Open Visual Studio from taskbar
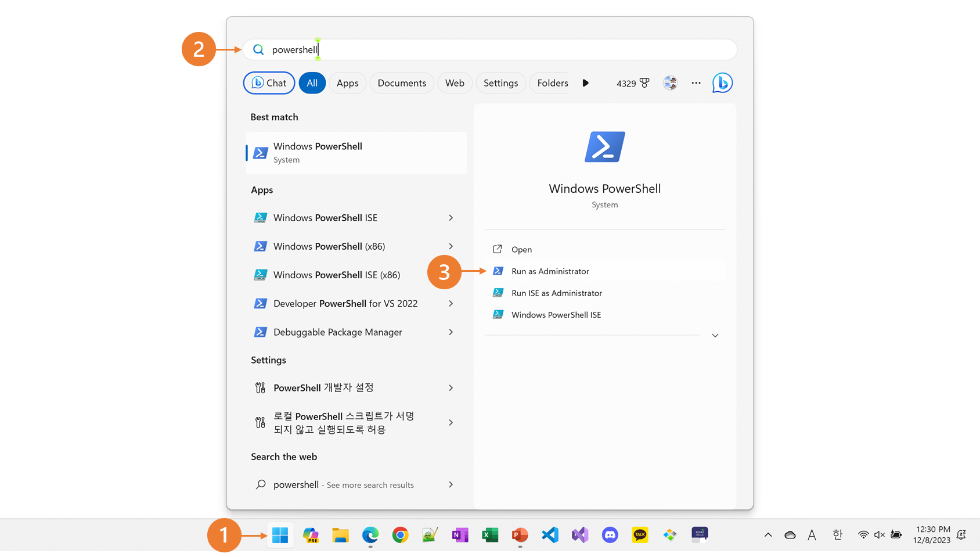980x557 pixels. 580,535
